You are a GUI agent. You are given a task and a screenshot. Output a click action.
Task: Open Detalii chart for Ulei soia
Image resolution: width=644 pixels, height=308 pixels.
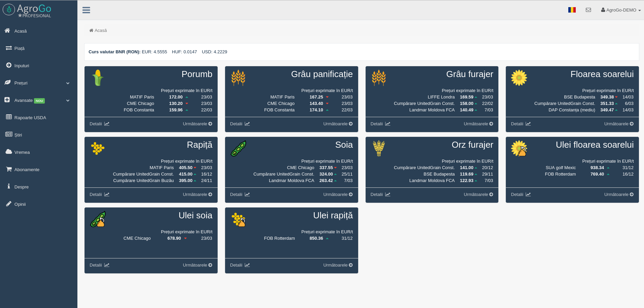pos(99,265)
